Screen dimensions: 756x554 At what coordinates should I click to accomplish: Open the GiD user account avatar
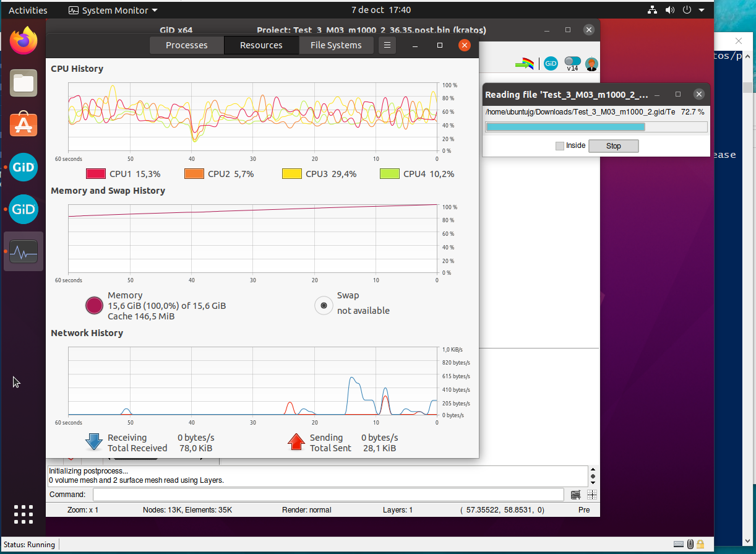pos(591,64)
